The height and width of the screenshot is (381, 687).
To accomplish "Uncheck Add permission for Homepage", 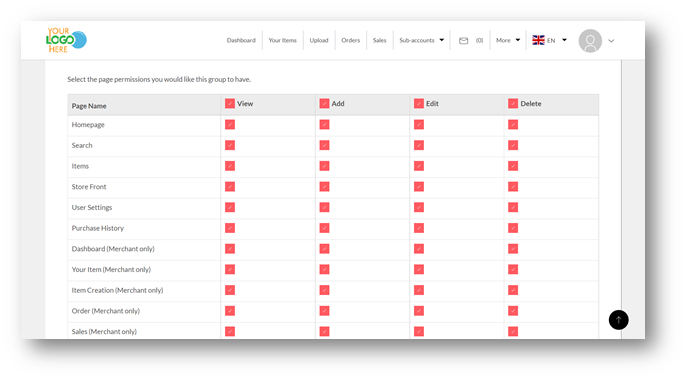I will [324, 124].
